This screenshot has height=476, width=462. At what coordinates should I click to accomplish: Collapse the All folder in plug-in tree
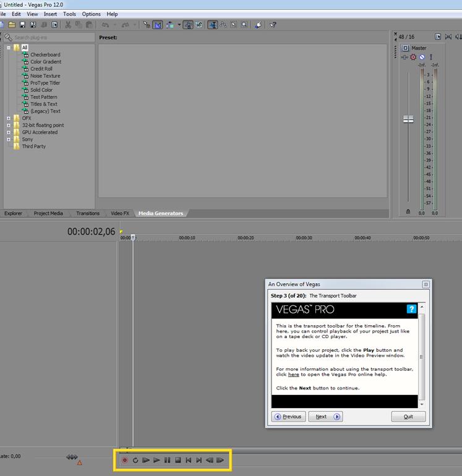tap(9, 48)
